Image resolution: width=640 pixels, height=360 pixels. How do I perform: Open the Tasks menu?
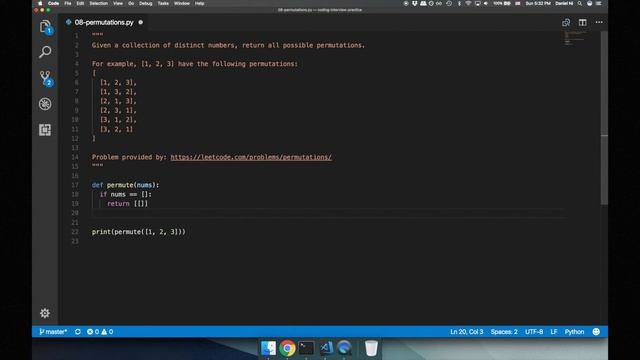coord(163,3)
